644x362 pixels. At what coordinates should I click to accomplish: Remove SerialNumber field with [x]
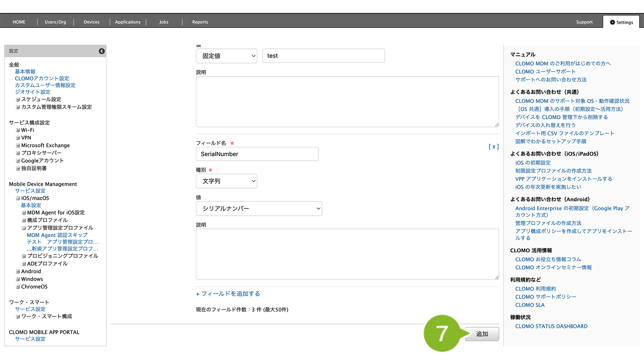[493, 147]
